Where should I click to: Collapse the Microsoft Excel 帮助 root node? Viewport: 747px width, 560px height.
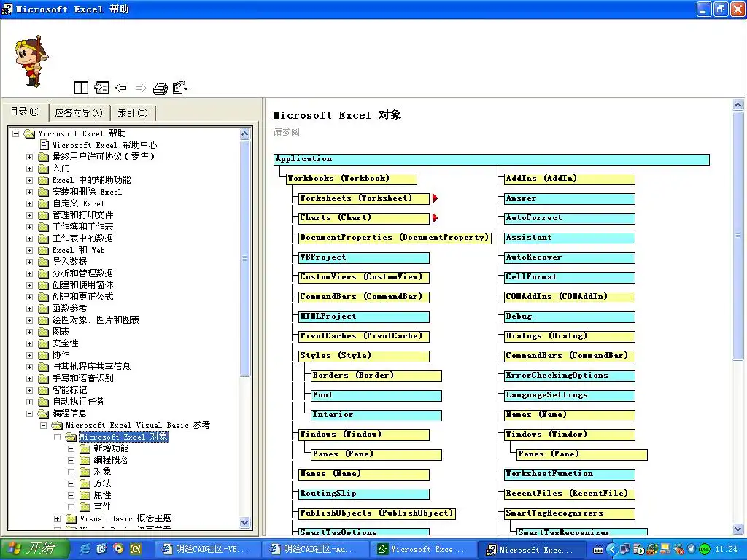[16, 134]
